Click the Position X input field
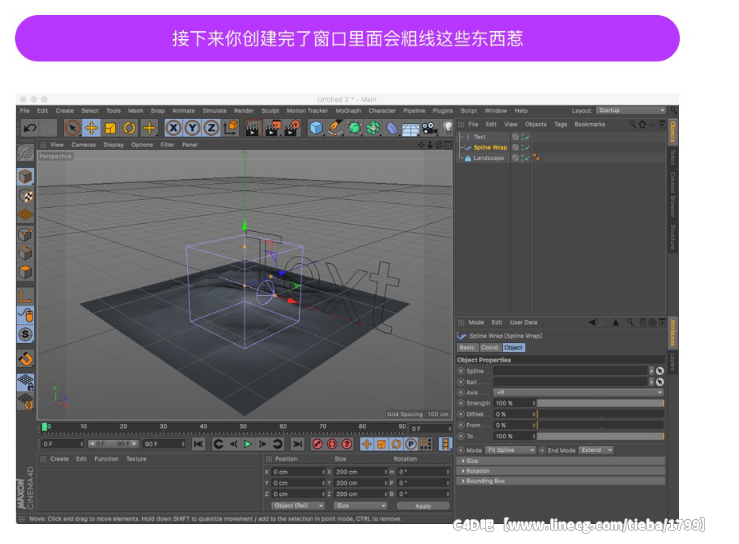 click(298, 472)
